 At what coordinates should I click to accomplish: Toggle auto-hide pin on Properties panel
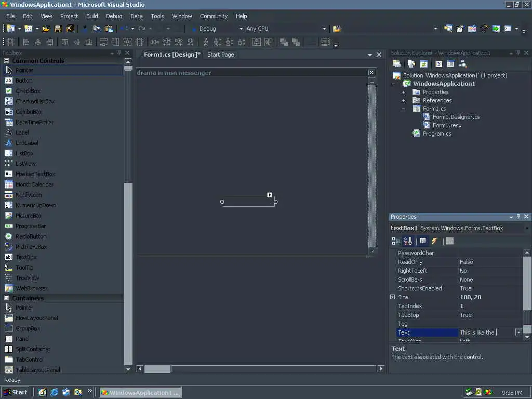518,217
